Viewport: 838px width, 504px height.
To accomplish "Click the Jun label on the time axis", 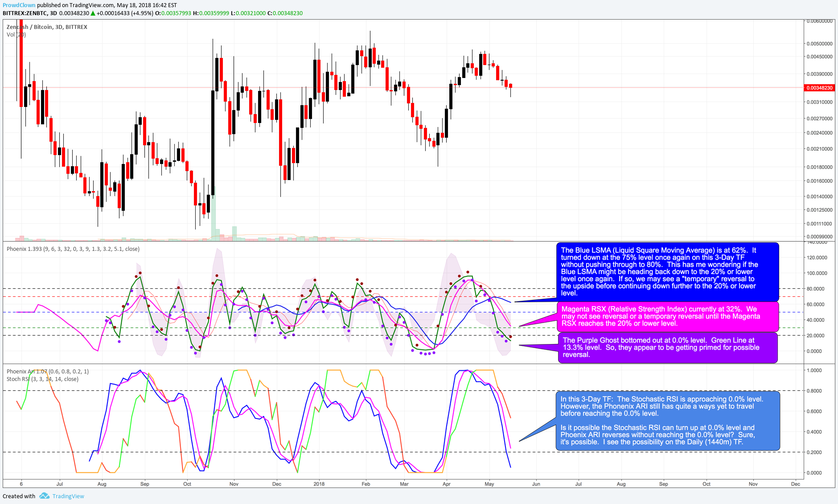I will [x=536, y=484].
